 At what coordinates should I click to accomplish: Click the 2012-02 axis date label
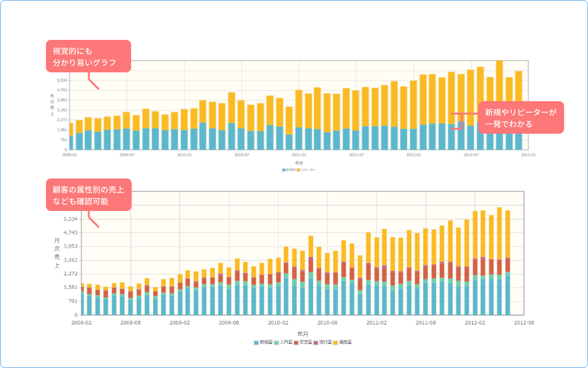(475, 323)
